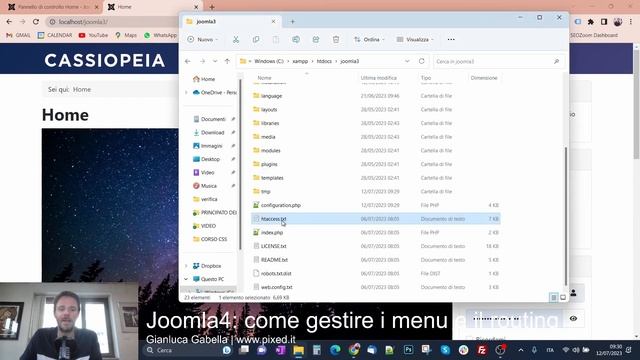Open the YouTube bookmark

(x=93, y=36)
